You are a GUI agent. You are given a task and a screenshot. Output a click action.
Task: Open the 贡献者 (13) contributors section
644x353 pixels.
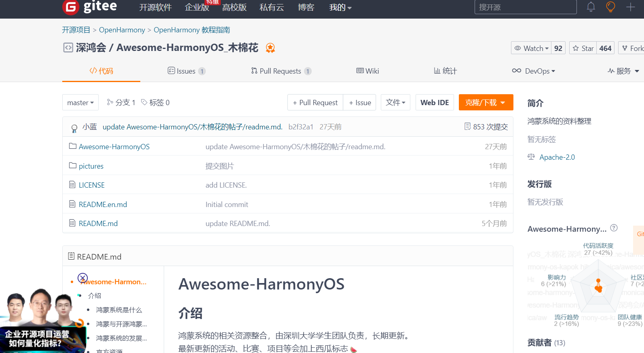click(546, 343)
